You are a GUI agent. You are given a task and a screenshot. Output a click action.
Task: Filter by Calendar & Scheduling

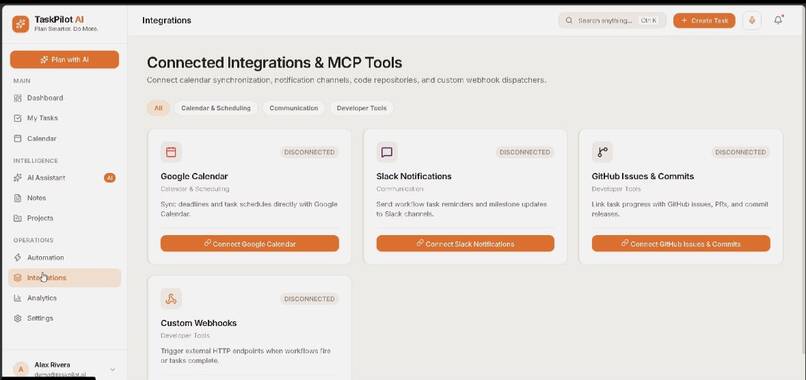pos(216,108)
